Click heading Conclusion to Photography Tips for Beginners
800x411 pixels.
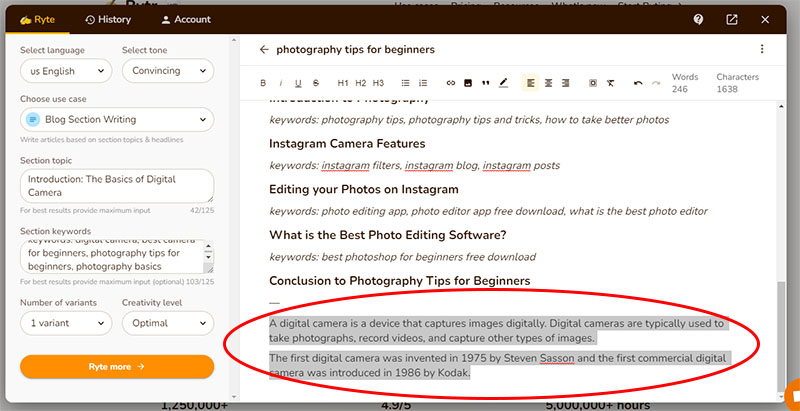pos(399,281)
